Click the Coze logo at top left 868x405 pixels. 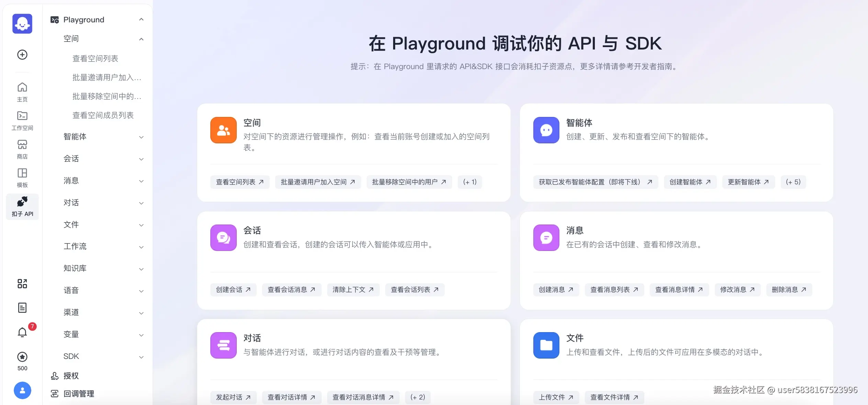[x=22, y=23]
